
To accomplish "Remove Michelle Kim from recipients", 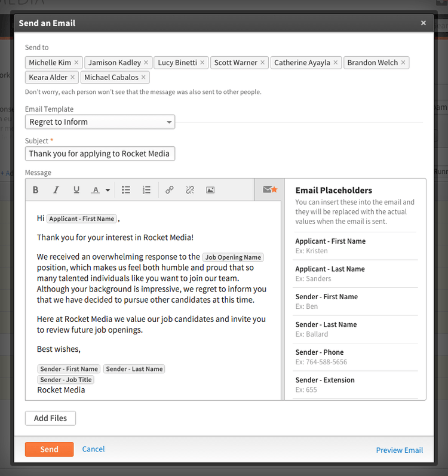I will tap(76, 62).
